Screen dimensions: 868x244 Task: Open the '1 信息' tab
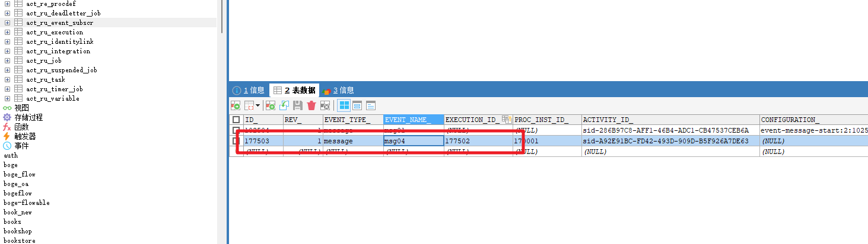coord(249,90)
